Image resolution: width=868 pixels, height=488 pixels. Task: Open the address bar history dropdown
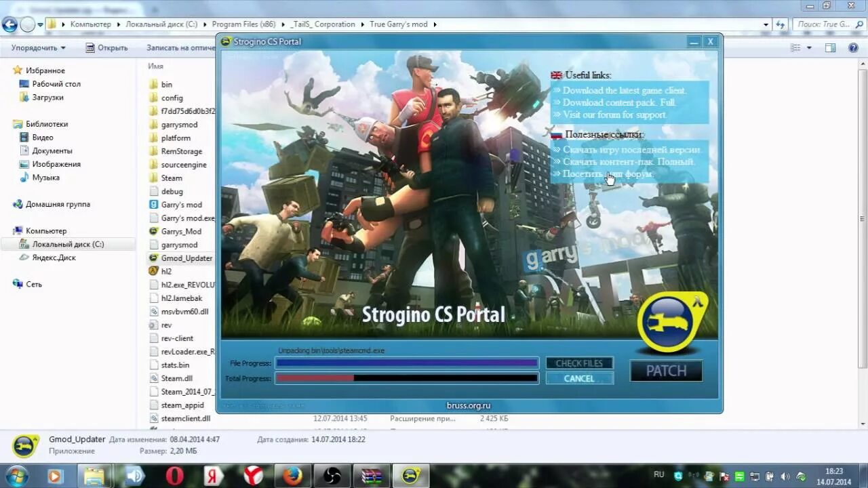[x=766, y=24]
